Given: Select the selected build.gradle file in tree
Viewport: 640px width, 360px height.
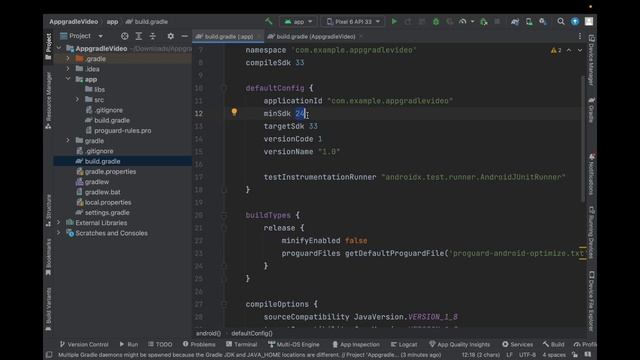Looking at the screenshot, I should coord(123,161).
